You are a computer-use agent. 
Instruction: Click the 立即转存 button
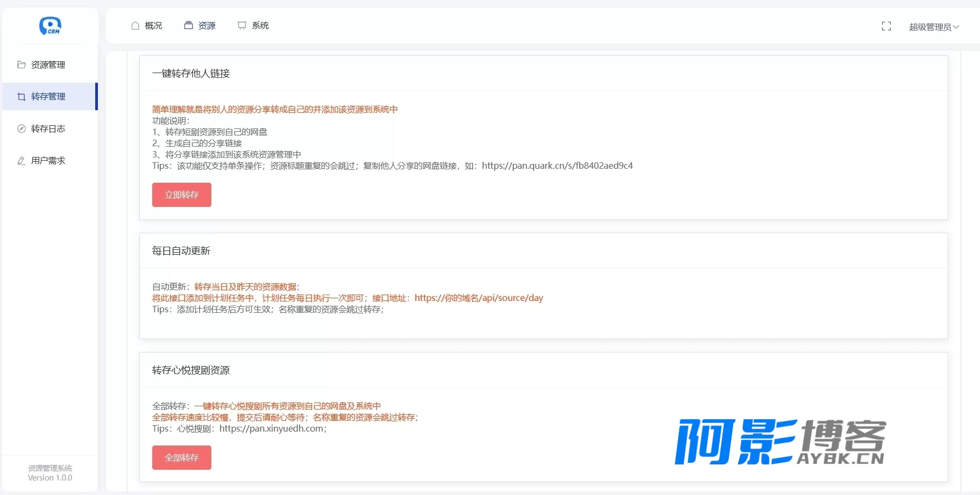[x=182, y=195]
